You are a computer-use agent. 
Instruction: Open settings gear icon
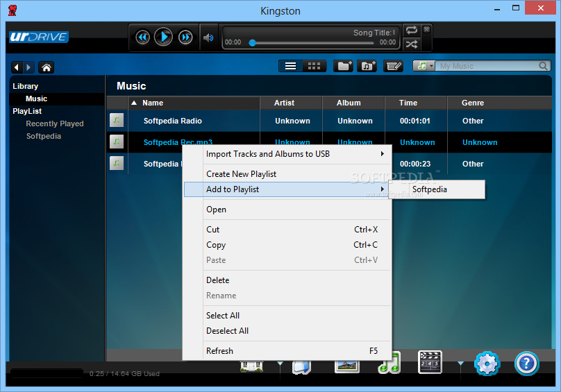click(487, 364)
